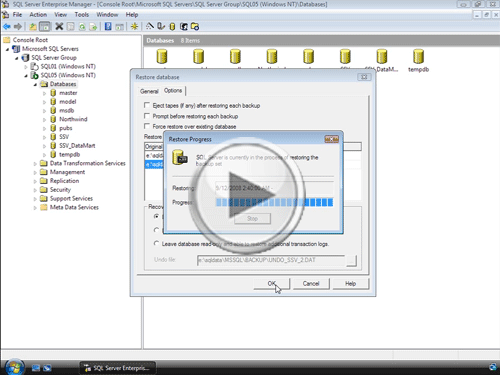Expand the Management folder node
The image size is (500, 375).
click(35, 172)
